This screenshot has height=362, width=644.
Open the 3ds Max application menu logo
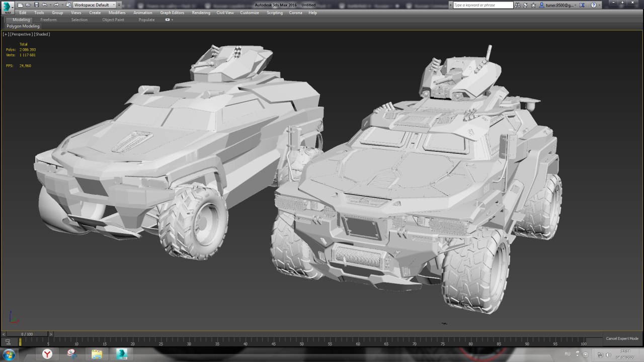click(8, 9)
